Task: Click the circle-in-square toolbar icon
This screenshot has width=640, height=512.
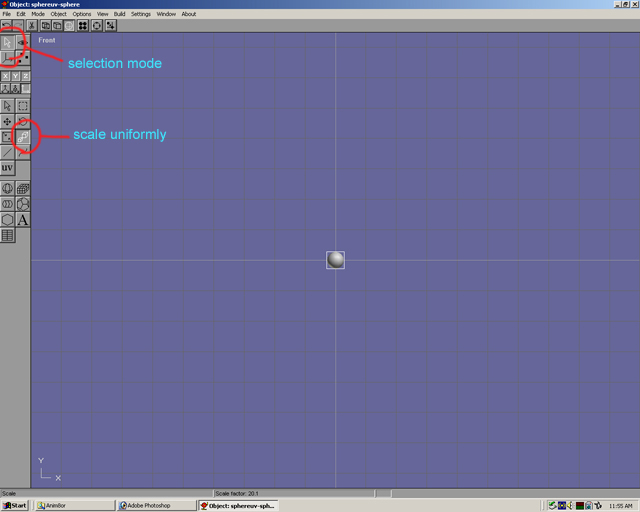Action: click(x=97, y=26)
